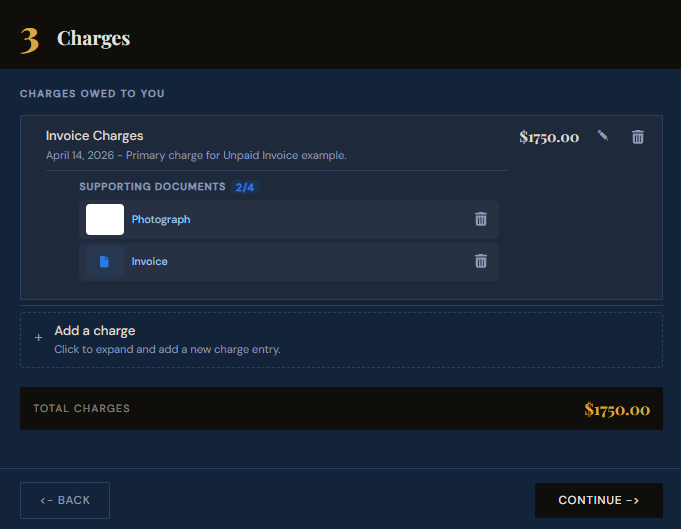Click the Charges page heading
Viewport: 681px width, 529px height.
tap(93, 39)
